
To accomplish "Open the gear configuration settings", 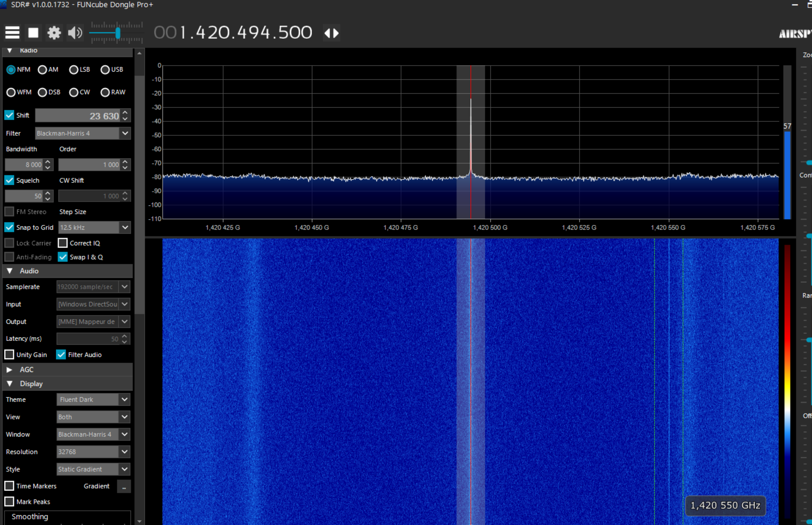I will (54, 33).
